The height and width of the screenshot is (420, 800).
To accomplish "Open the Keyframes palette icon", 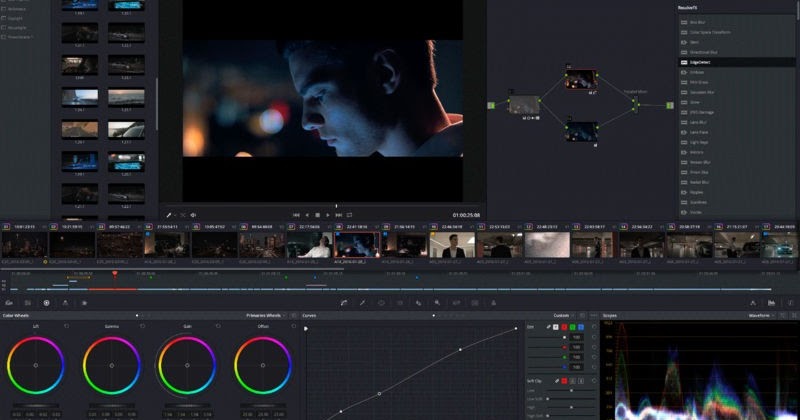I will tap(753, 303).
